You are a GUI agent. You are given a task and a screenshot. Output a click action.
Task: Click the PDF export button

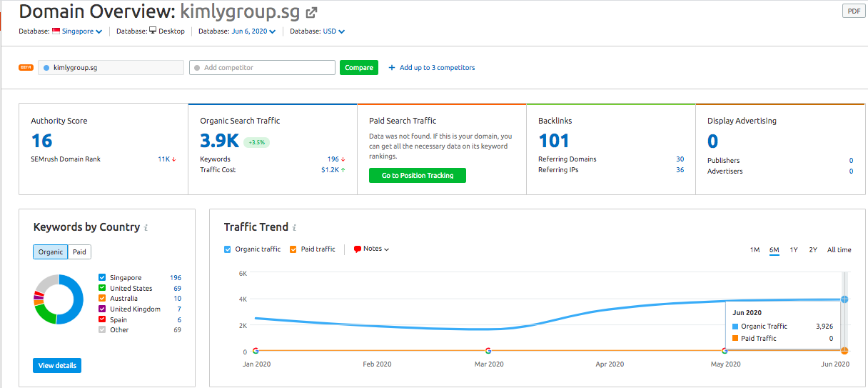[852, 11]
